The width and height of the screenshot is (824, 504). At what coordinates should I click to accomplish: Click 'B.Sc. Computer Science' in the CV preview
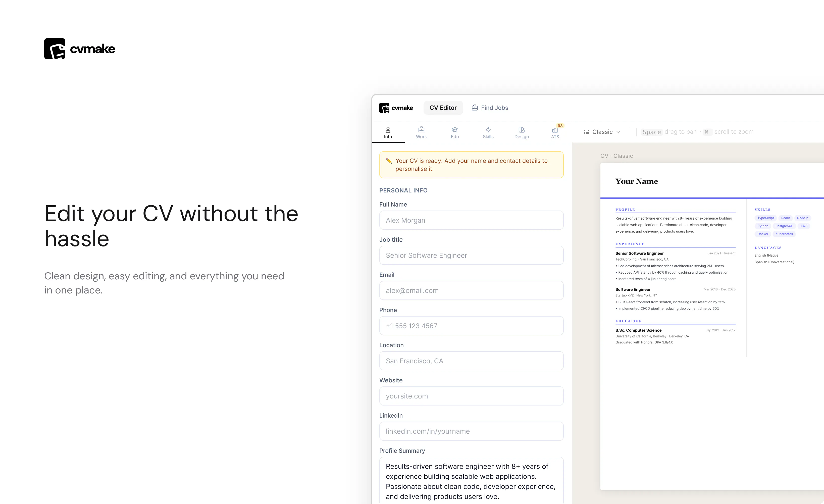point(638,330)
